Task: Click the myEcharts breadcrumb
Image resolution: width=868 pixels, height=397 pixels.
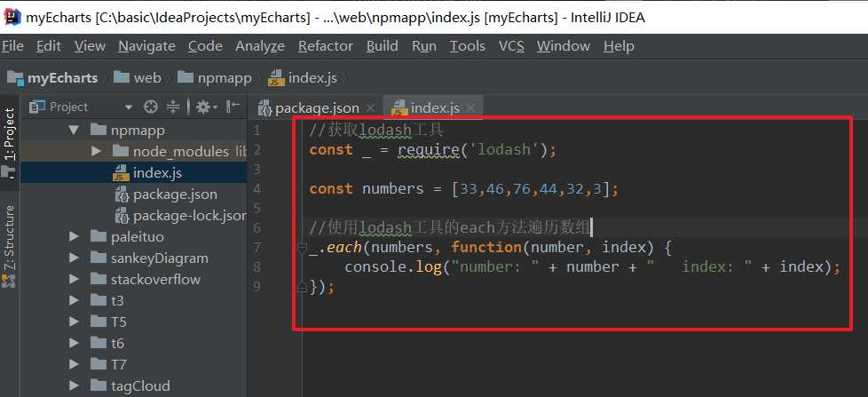Action: (x=52, y=78)
